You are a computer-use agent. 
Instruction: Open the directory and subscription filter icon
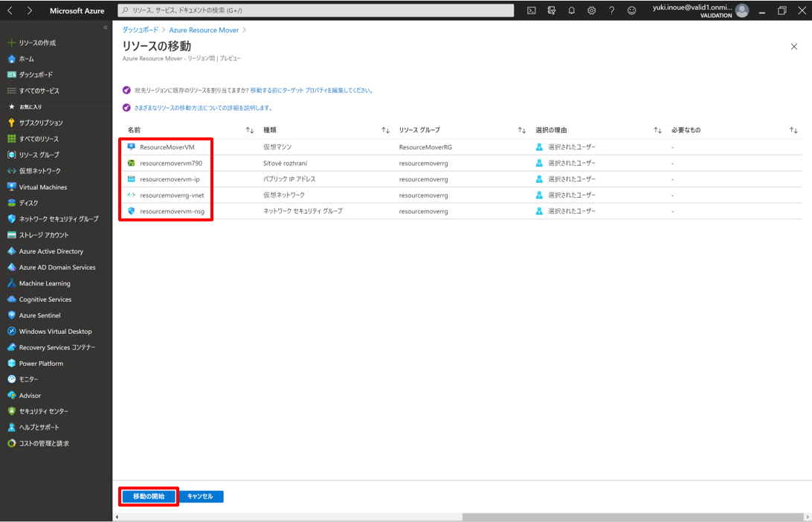(552, 10)
